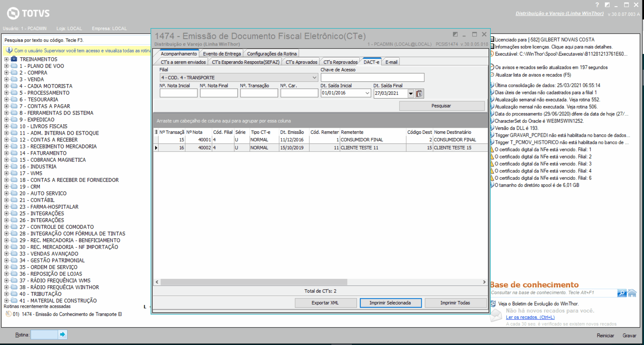
Task: Click the Imprimir Todas button
Action: 455,303
